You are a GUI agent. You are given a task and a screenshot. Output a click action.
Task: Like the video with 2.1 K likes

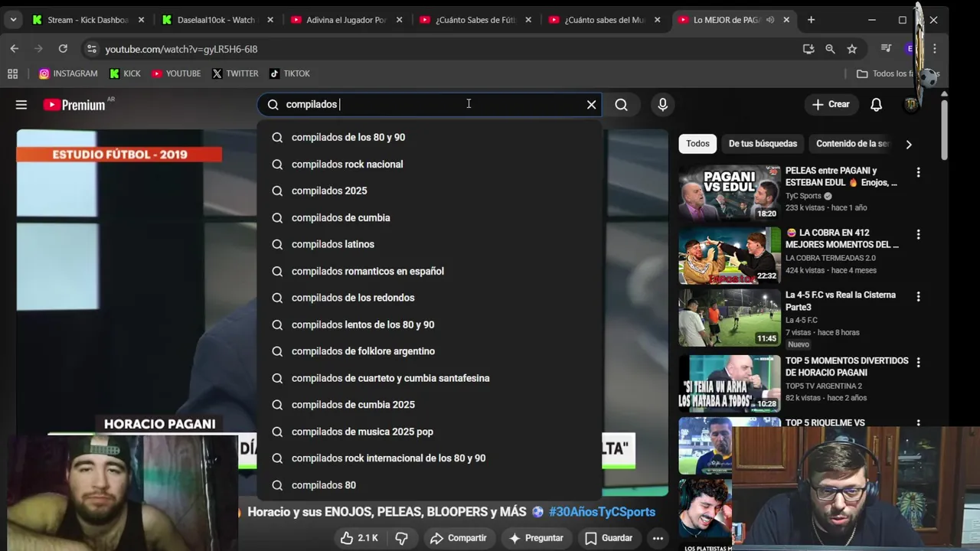pos(360,538)
